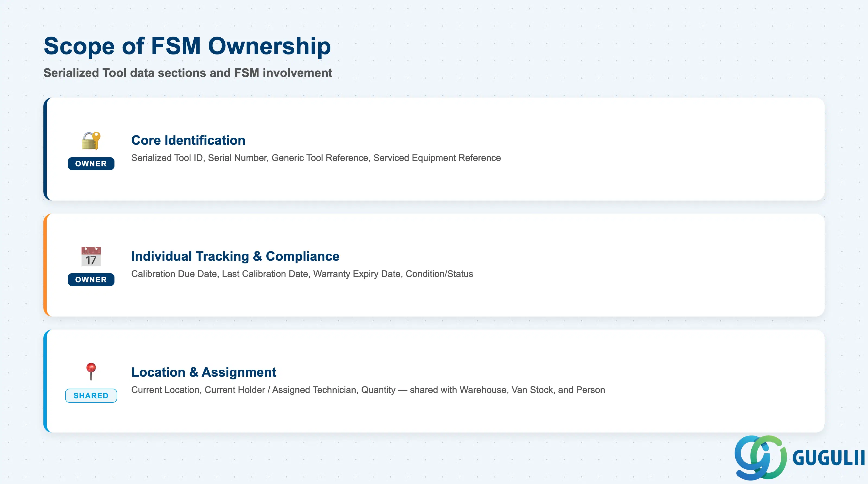Click the Scope of FSM Ownership title
This screenshot has width=868, height=484.
pos(187,46)
